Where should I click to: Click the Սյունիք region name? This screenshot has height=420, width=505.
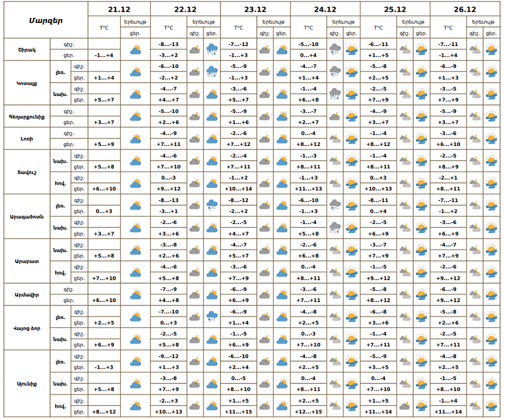pyautogui.click(x=27, y=384)
